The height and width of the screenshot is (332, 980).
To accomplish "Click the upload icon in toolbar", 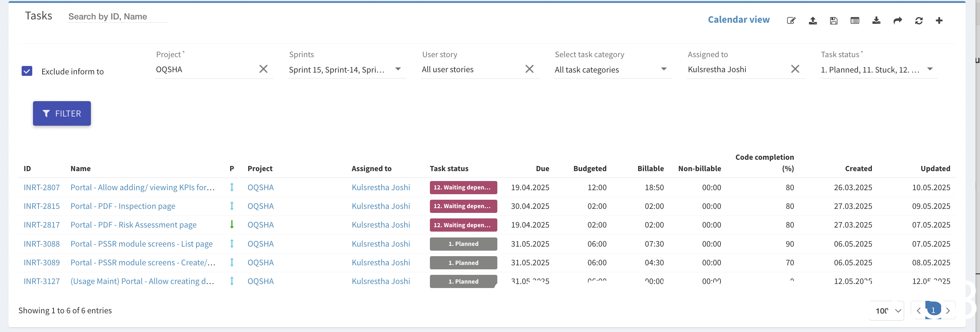I will pos(812,21).
